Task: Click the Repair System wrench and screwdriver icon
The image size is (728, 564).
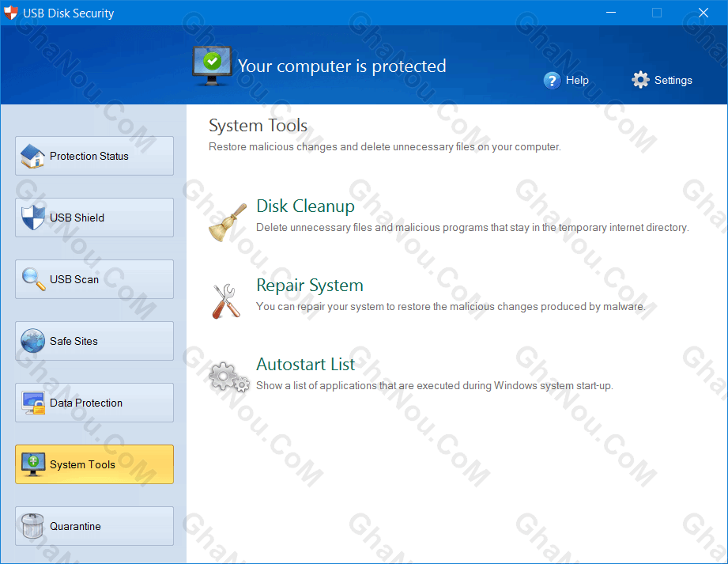Action: pos(226,301)
